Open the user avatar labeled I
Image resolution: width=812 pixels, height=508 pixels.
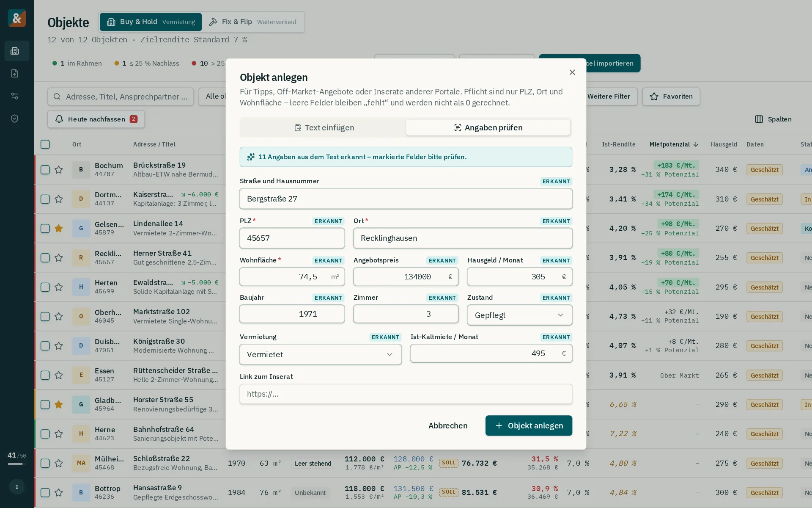(17, 487)
